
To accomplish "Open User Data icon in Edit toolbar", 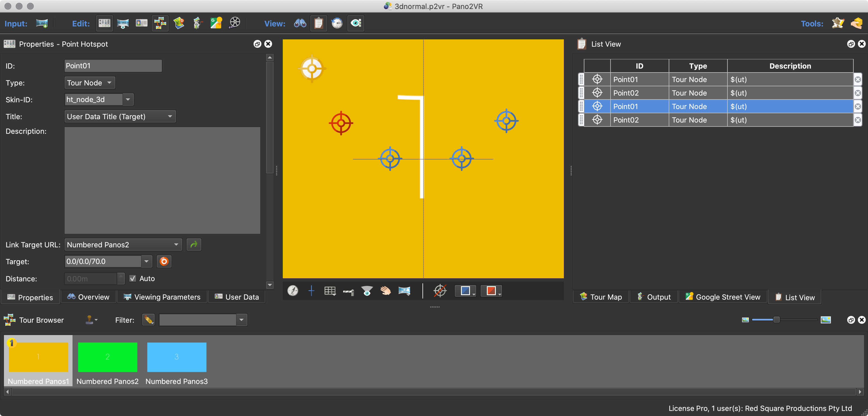I will (x=141, y=23).
